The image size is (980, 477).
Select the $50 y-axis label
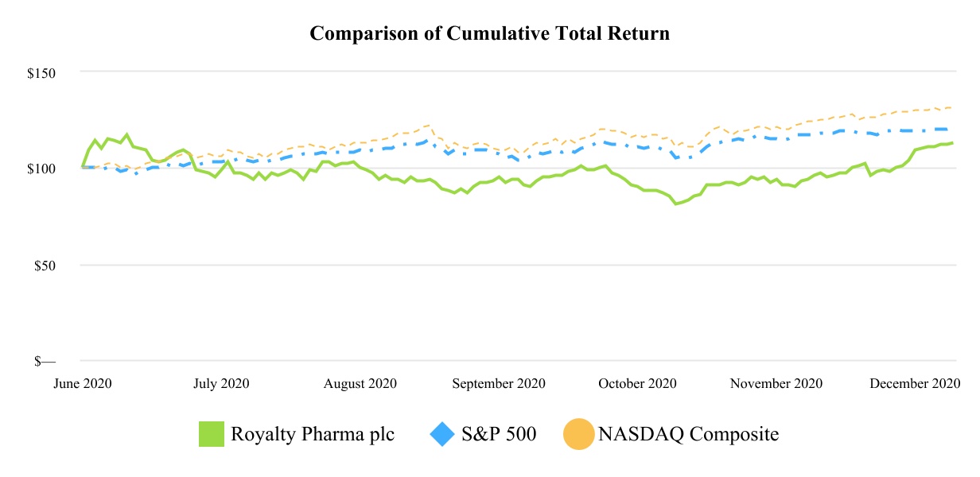42,266
